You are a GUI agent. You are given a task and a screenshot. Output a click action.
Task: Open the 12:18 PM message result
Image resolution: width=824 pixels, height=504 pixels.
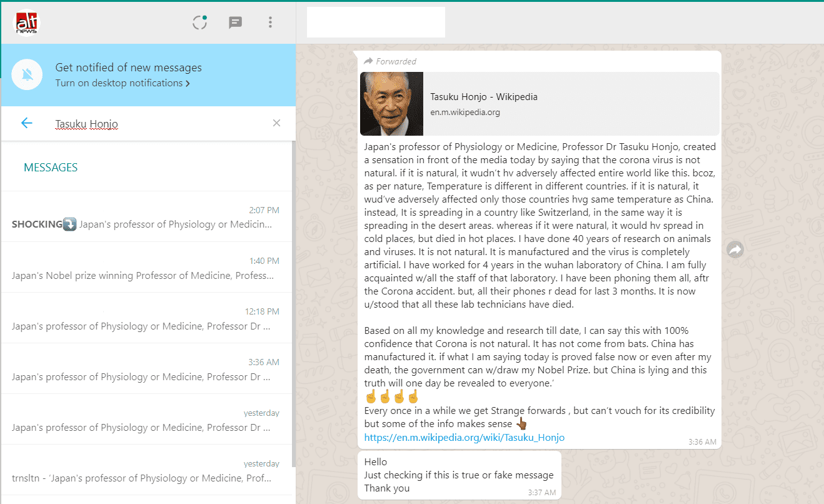pyautogui.click(x=147, y=318)
